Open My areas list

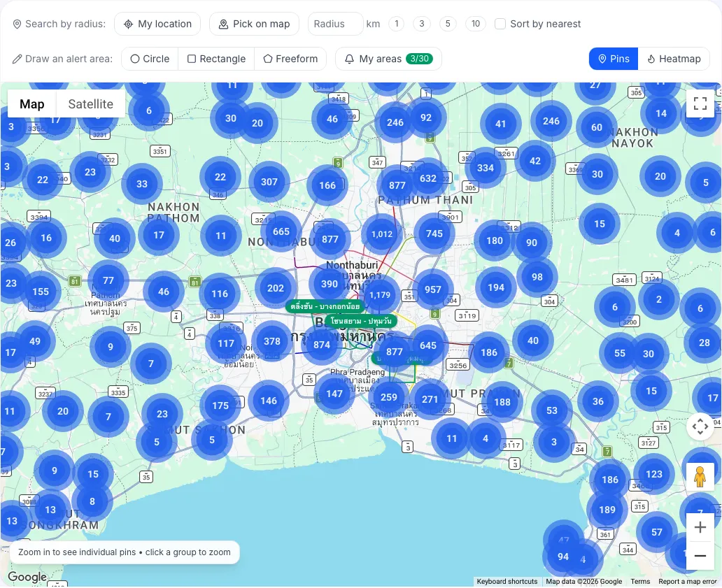[388, 59]
